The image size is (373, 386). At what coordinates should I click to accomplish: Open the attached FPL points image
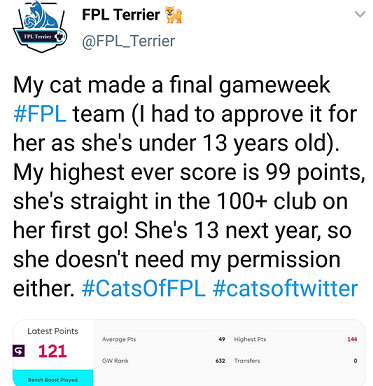tap(189, 353)
